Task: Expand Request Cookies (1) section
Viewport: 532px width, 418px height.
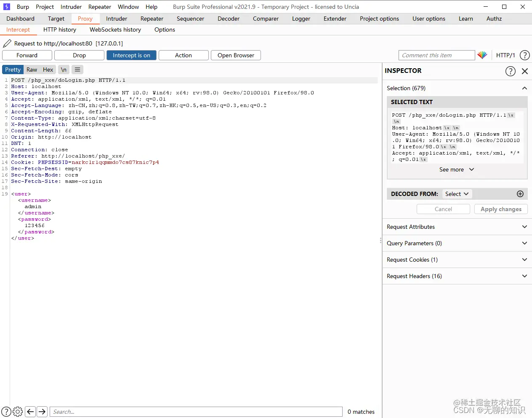Action: click(457, 260)
